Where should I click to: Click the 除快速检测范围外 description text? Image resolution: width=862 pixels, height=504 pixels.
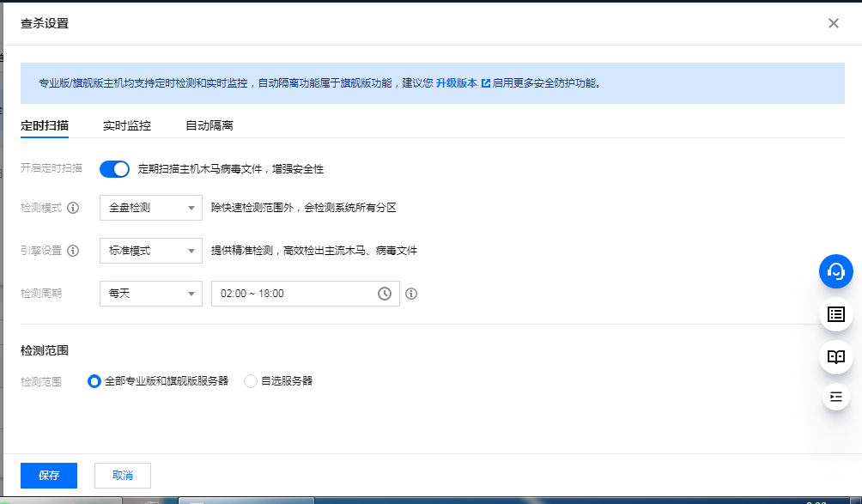(303, 208)
